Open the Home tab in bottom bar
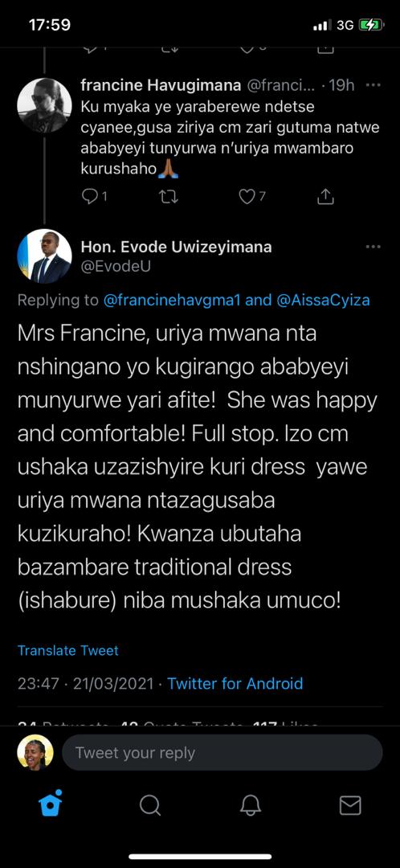The width and height of the screenshot is (400, 868). pos(51,805)
